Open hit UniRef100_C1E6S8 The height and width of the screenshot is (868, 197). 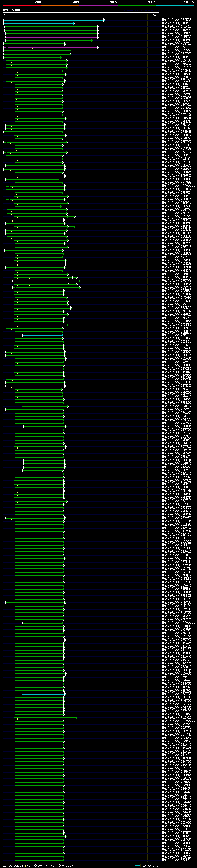(x=177, y=165)
